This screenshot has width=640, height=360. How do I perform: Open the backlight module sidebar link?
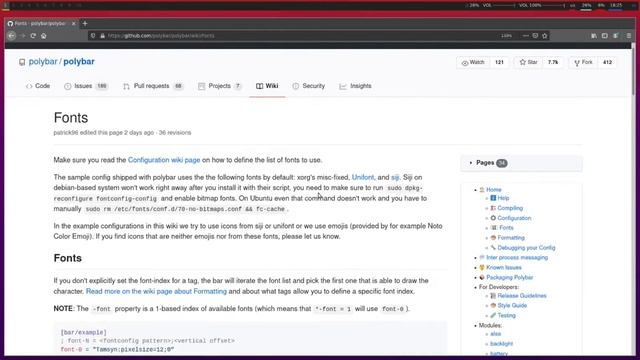pos(501,344)
